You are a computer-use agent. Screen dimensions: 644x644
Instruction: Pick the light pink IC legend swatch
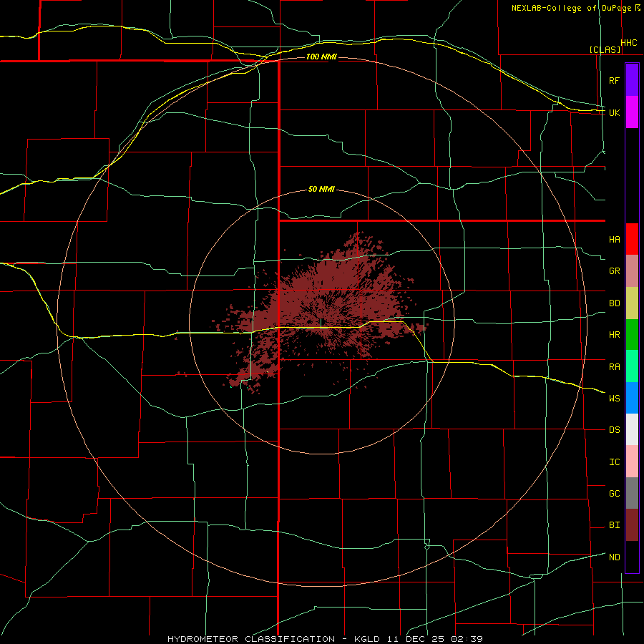click(632, 462)
